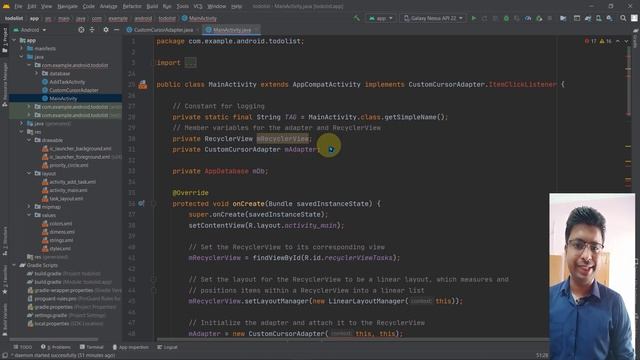
Task: Click the user avatar icon in toolbar
Action: pos(634,18)
